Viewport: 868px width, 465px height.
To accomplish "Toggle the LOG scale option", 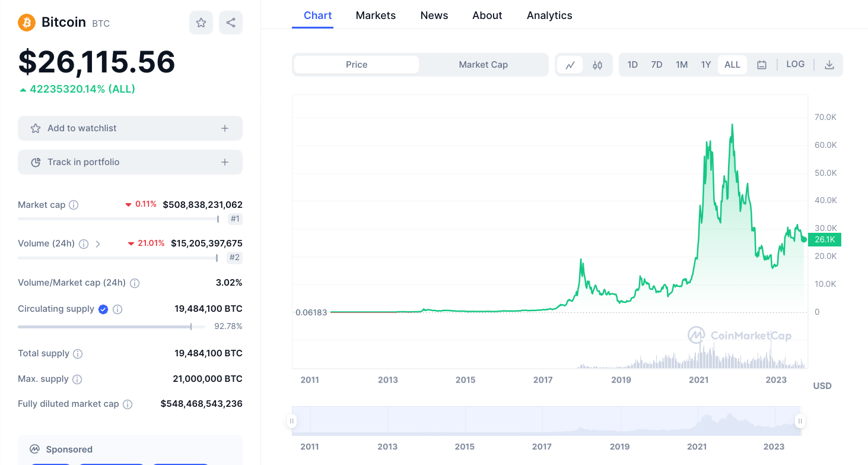I will click(x=795, y=64).
